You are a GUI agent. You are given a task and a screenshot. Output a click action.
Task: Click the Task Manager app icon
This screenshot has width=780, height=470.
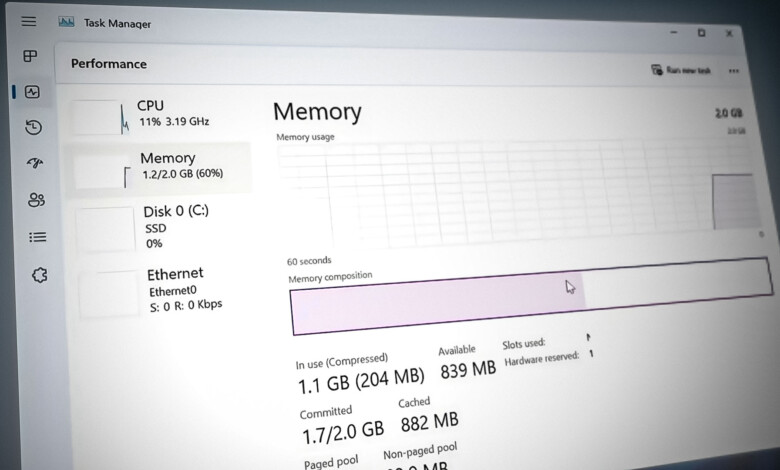click(x=66, y=22)
